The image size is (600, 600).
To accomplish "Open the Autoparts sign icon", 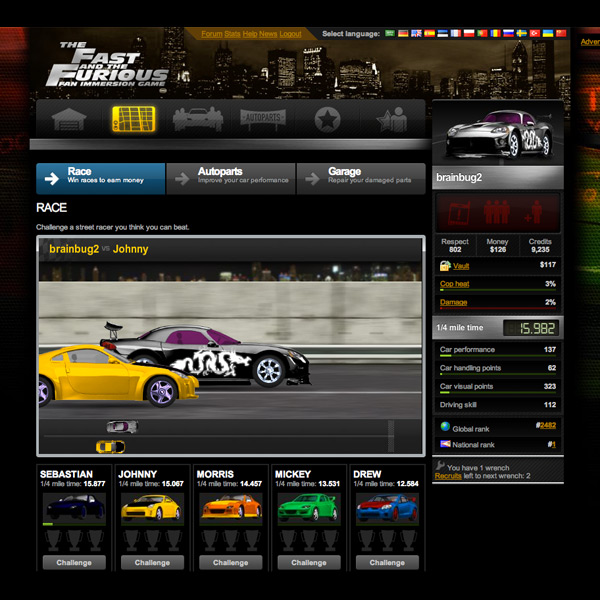I will click(x=263, y=119).
